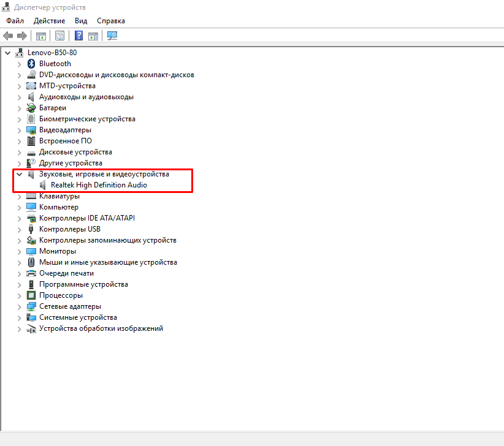Expand the Системные устройства category
The width and height of the screenshot is (504, 446).
19,318
